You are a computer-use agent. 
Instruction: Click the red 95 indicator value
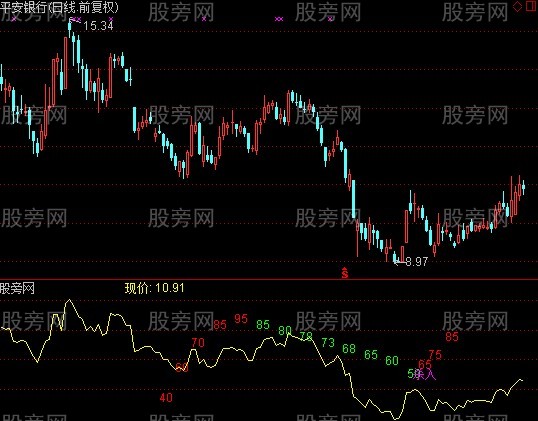[x=241, y=319]
